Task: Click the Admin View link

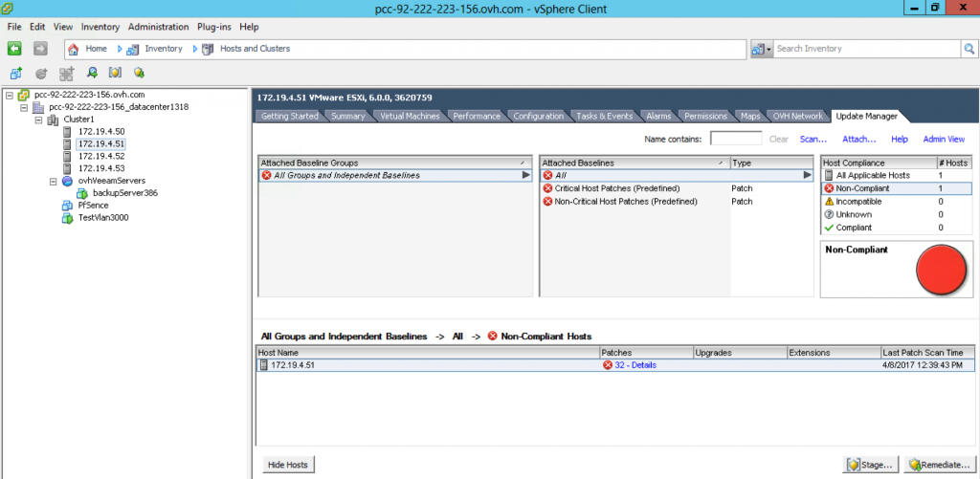Action: click(x=944, y=140)
